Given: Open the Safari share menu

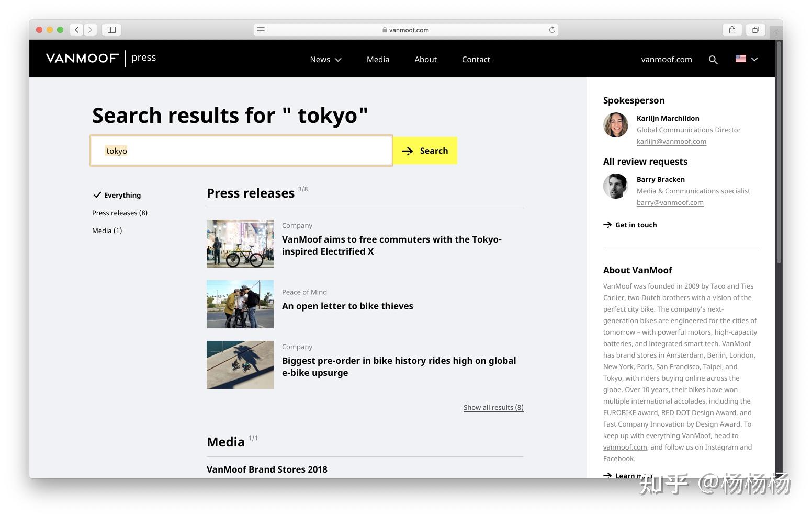Looking at the screenshot, I should coord(732,30).
